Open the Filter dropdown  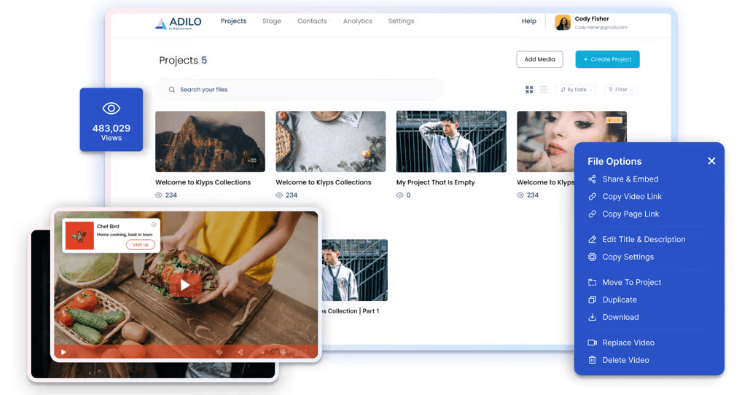click(x=621, y=89)
